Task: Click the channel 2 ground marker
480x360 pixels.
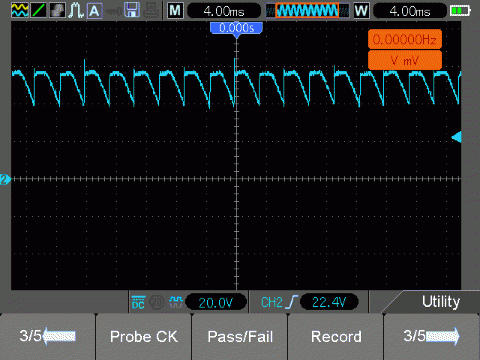Action: click(5, 180)
